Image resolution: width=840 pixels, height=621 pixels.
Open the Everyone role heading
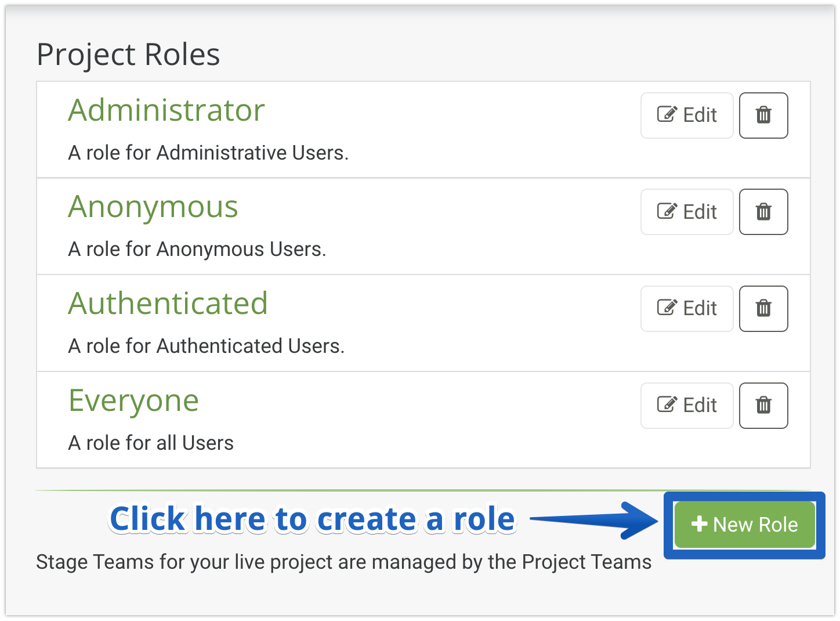133,400
